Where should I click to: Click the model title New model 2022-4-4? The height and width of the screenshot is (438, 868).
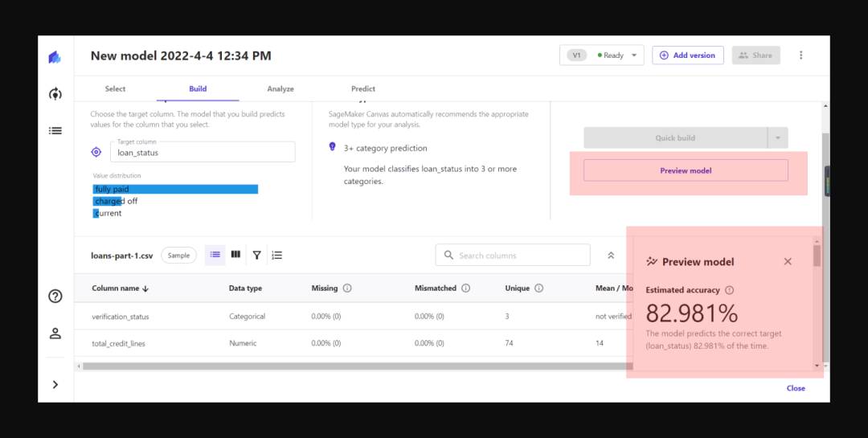tap(181, 56)
